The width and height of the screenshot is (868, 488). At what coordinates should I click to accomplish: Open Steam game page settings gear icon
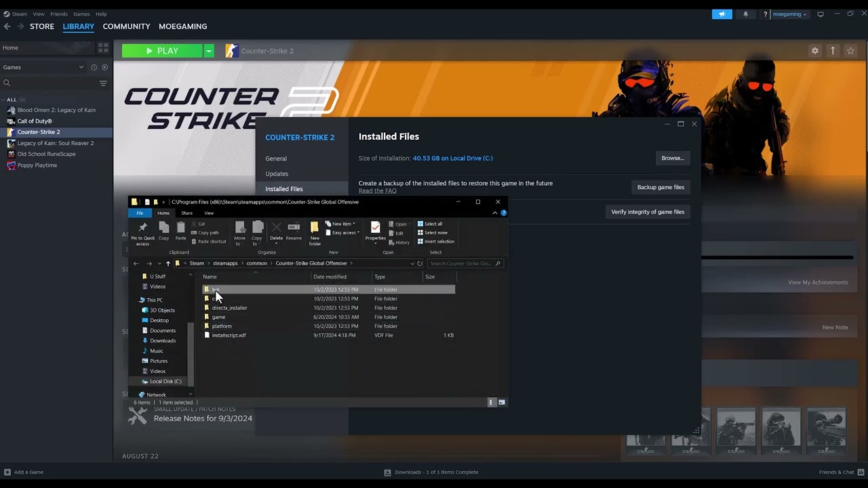click(x=815, y=51)
